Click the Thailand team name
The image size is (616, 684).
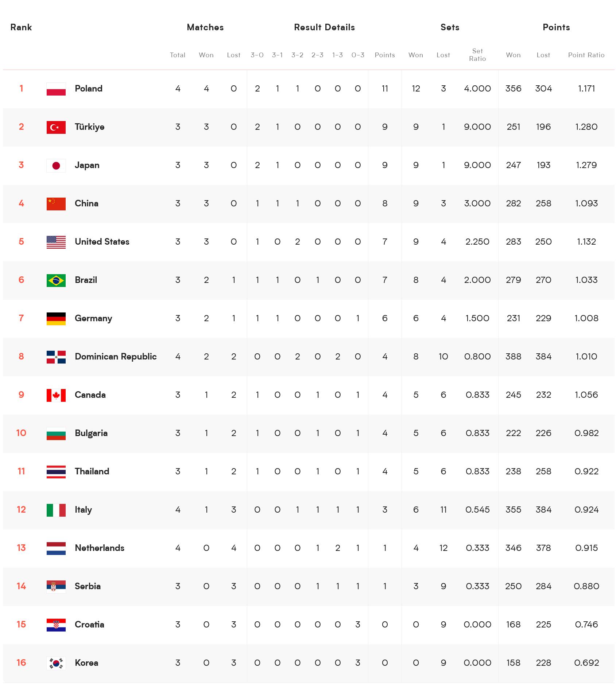[92, 471]
